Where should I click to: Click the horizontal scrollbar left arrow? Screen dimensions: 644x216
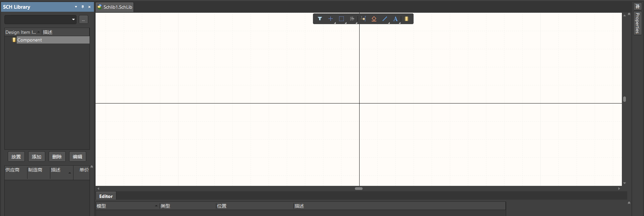click(98, 189)
